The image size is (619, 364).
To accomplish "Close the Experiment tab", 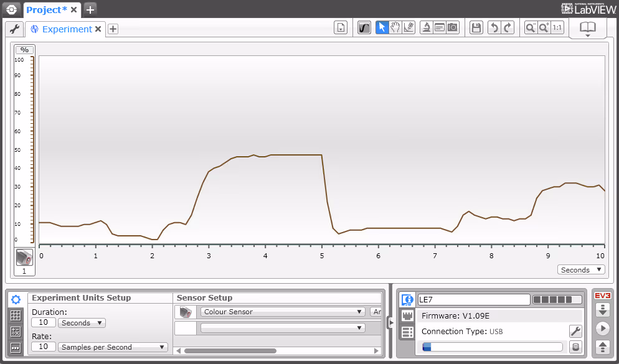I will pyautogui.click(x=98, y=29).
